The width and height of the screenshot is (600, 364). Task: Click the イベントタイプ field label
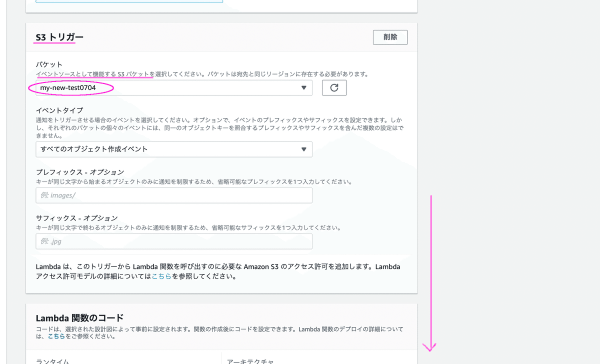(59, 110)
